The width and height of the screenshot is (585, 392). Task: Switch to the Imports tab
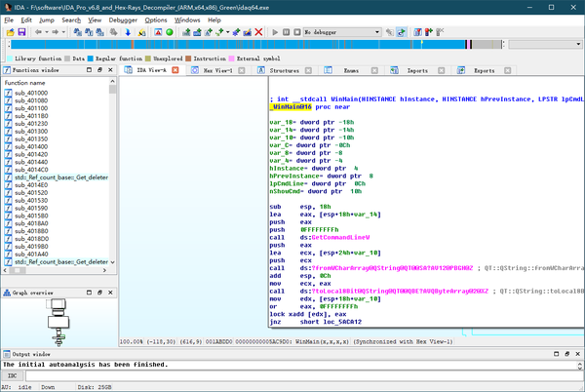pyautogui.click(x=417, y=71)
